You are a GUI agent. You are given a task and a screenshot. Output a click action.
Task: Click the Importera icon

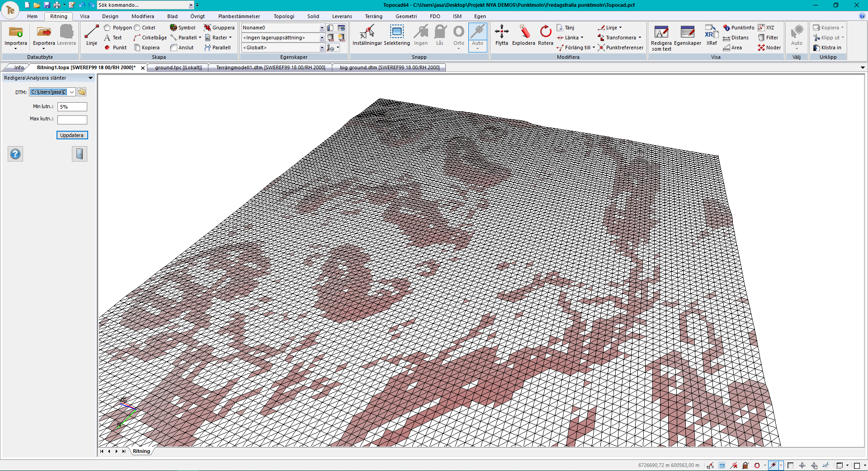click(x=16, y=33)
